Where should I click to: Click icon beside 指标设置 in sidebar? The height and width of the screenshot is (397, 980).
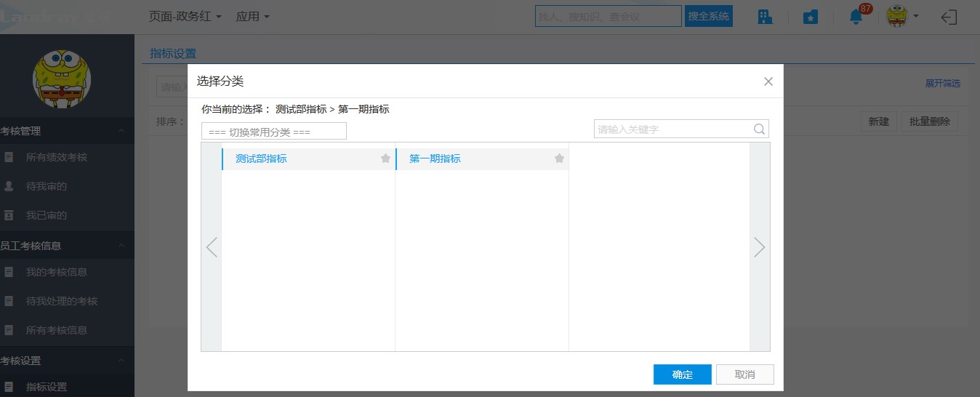(x=9, y=387)
